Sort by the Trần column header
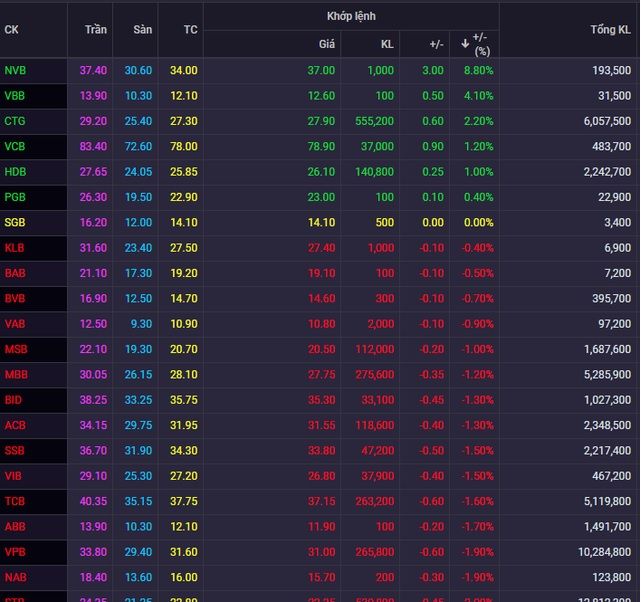Viewport: 641px width, 602px height. click(x=96, y=29)
